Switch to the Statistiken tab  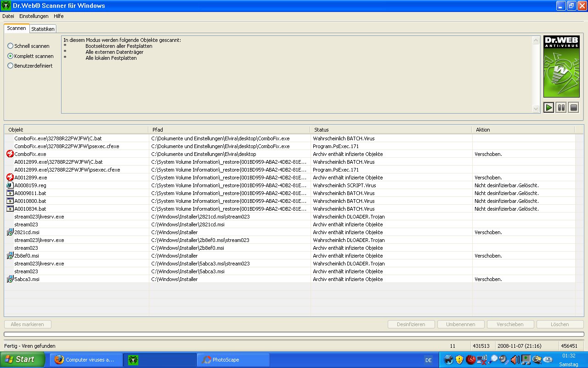tap(43, 29)
